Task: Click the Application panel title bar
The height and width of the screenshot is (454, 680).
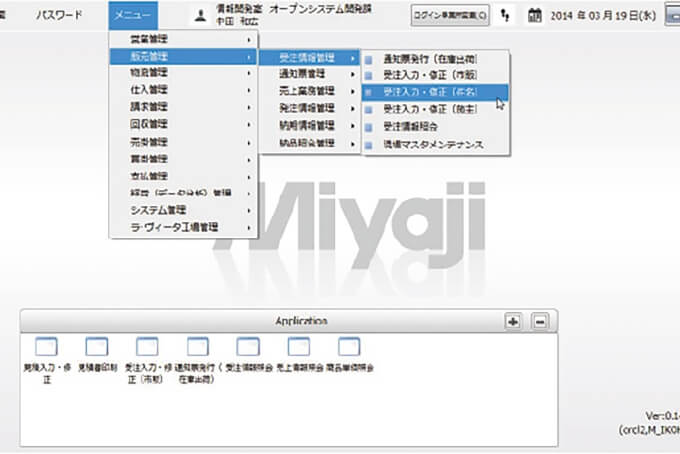Action: click(x=289, y=321)
